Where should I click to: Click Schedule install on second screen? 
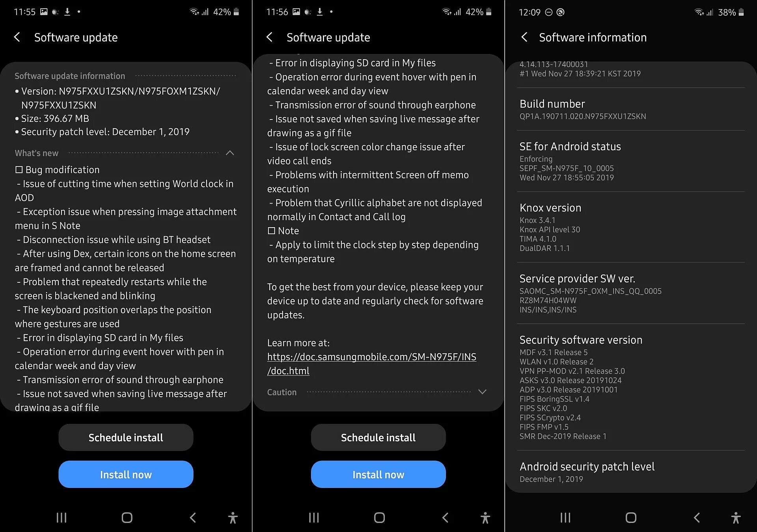(x=378, y=437)
